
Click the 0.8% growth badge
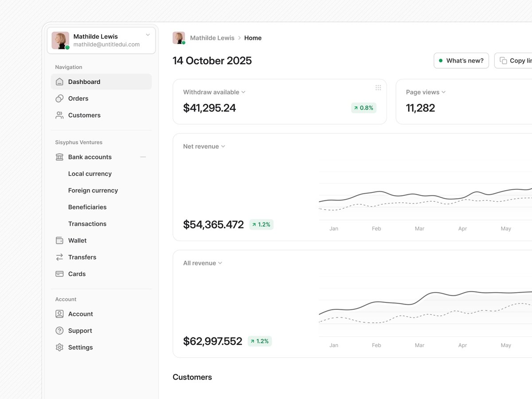pos(364,108)
